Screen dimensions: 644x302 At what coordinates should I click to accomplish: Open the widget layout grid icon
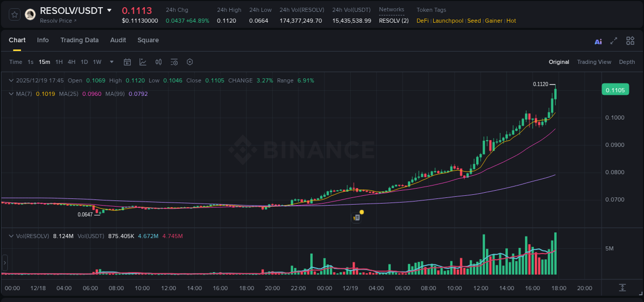pyautogui.click(x=630, y=41)
